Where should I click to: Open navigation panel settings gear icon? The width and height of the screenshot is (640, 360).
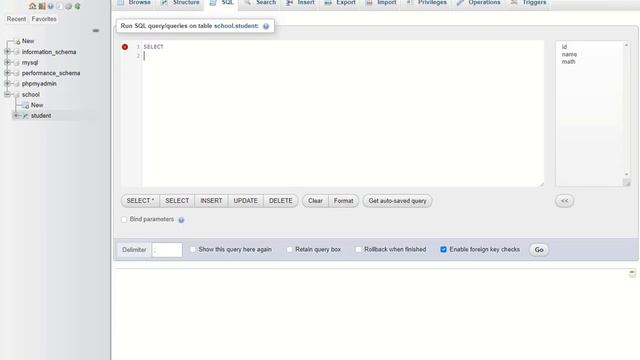(x=68, y=6)
